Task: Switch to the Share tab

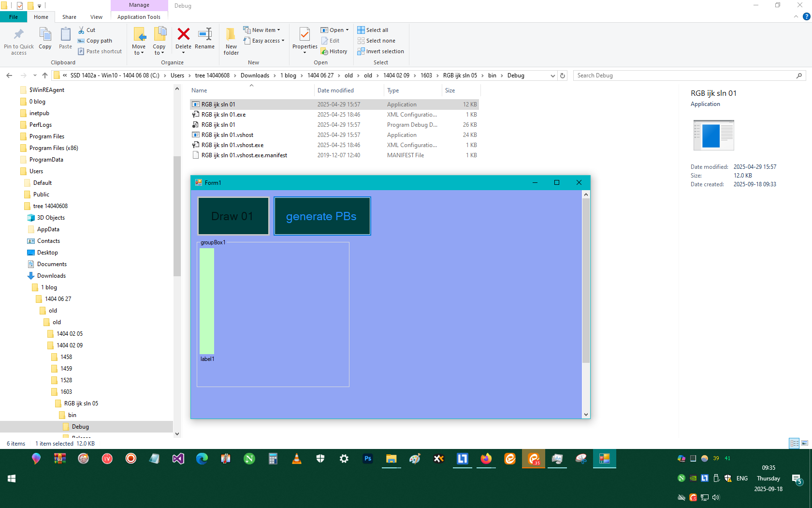Action: point(69,17)
